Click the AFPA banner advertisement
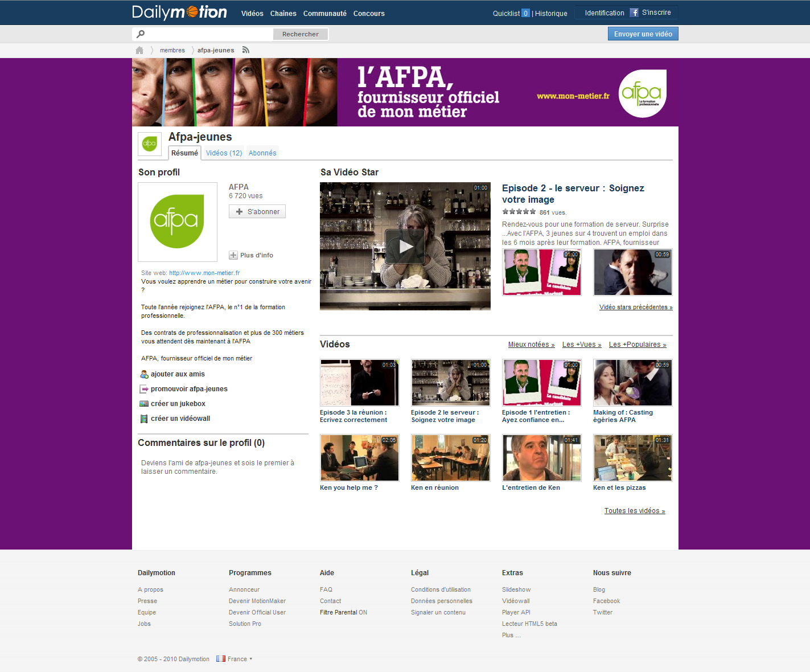Viewport: 810px width, 672px height. 405,92
